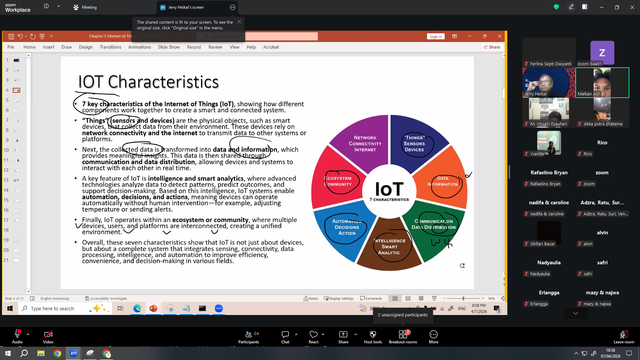Turn on the Video camera
Screen dimensions: 640x360
tap(48, 337)
